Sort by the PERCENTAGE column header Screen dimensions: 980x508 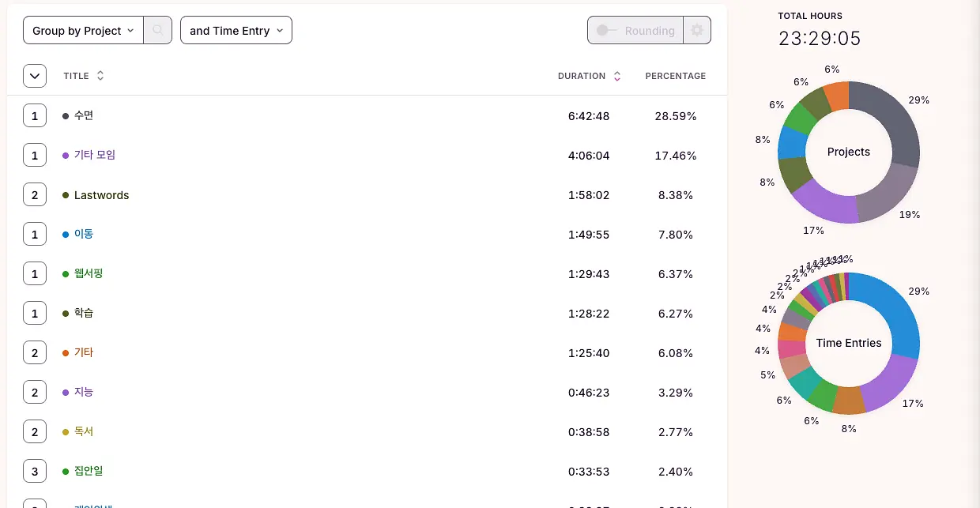coord(676,76)
